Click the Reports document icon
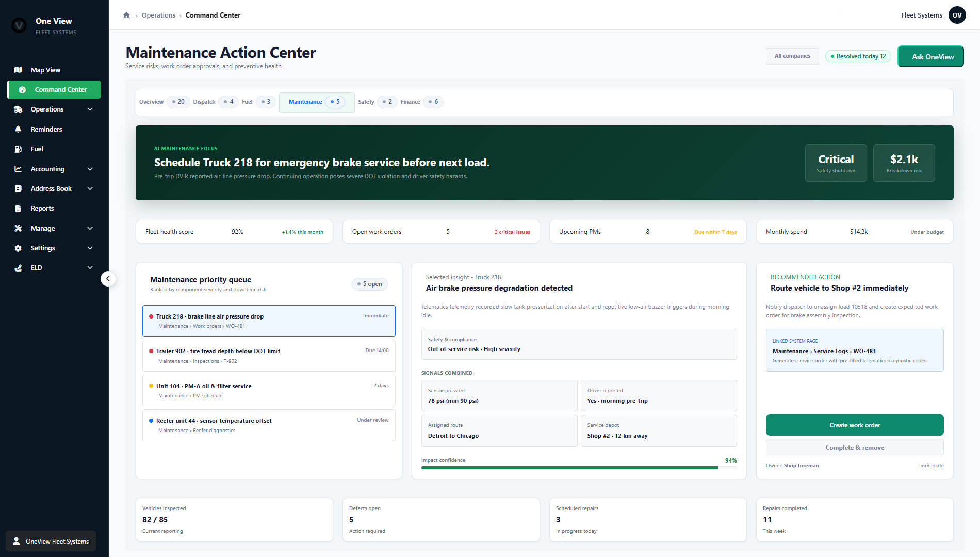This screenshot has width=980, height=557. 18,209
